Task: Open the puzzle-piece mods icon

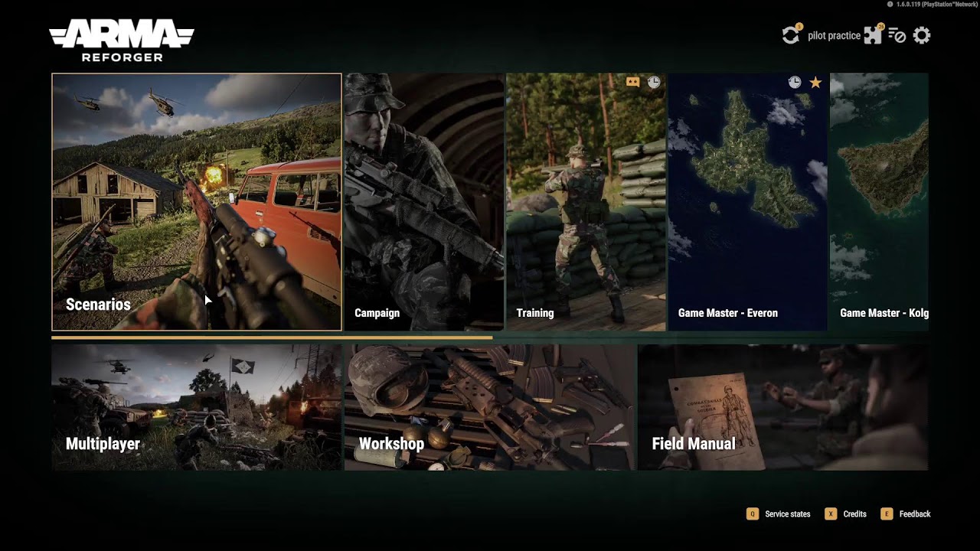Action: pos(874,34)
